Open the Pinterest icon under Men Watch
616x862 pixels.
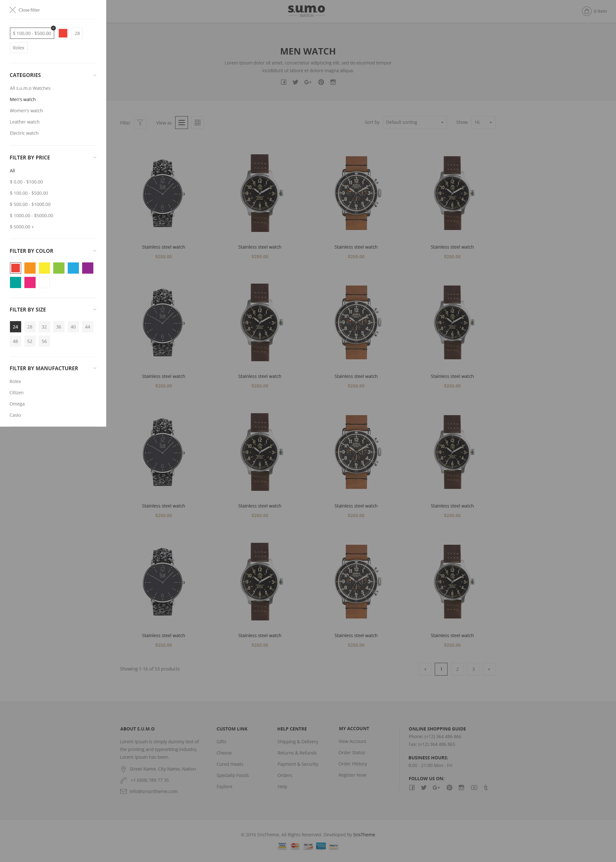[321, 82]
